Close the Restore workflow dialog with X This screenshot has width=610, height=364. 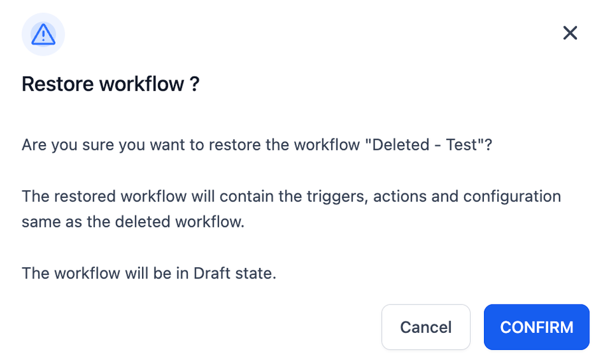570,33
